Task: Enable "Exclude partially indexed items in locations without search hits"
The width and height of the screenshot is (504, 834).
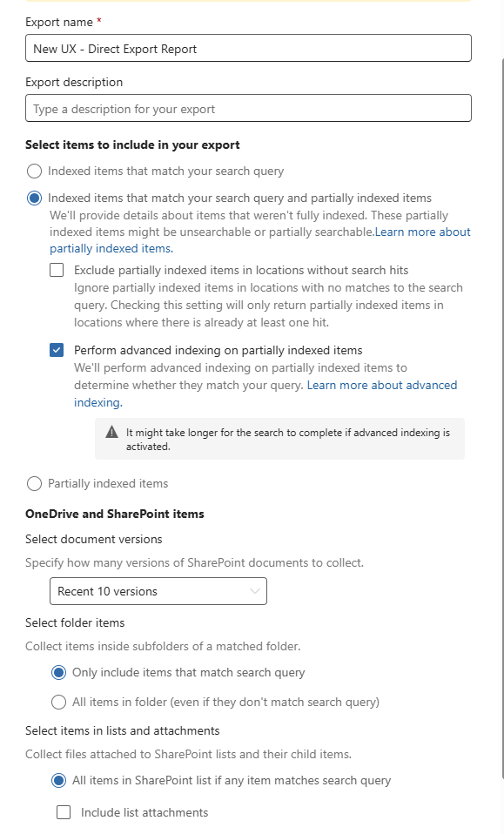Action: (57, 270)
